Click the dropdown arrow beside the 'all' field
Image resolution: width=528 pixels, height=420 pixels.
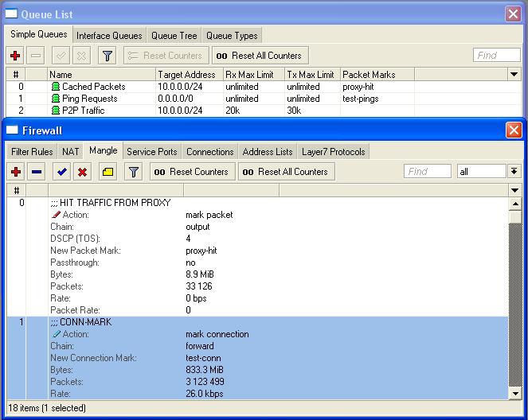[514, 172]
